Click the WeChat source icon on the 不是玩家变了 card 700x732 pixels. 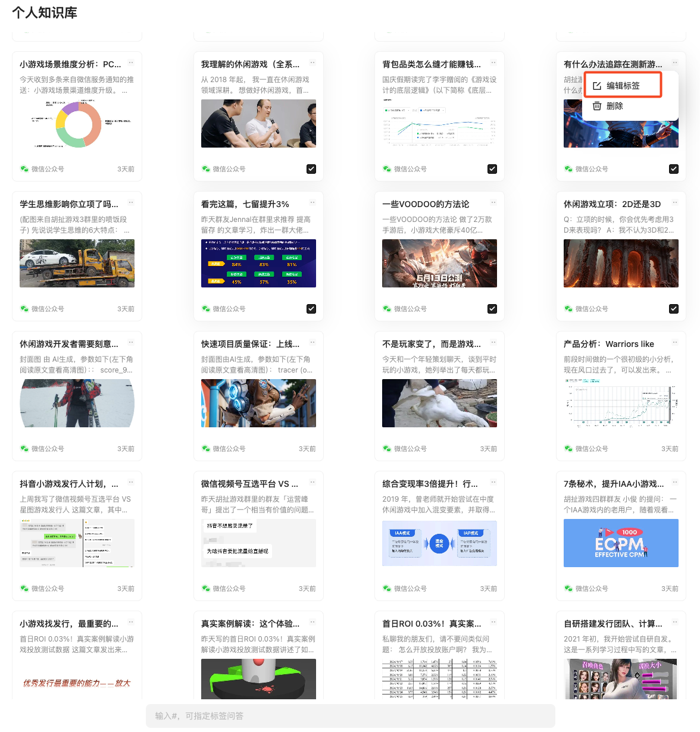click(x=387, y=449)
